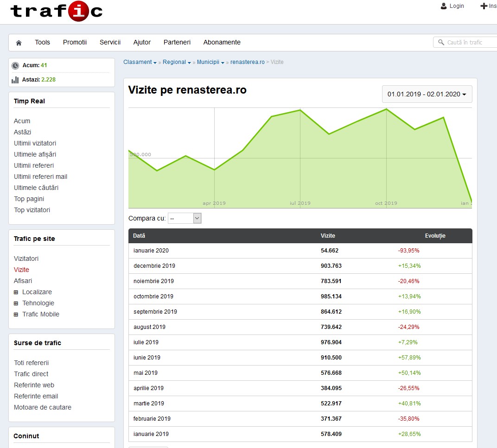Select the Vizitatori sidebar link
The height and width of the screenshot is (448, 497).
point(26,259)
